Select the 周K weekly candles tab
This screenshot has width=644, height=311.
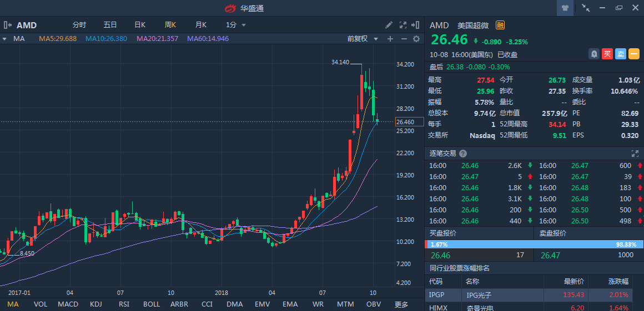[x=170, y=25]
